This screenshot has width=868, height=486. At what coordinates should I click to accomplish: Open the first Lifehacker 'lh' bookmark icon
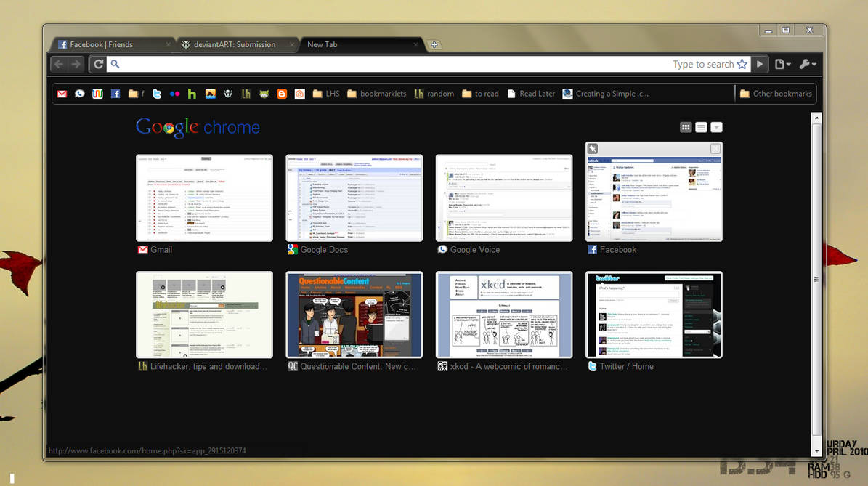click(246, 94)
